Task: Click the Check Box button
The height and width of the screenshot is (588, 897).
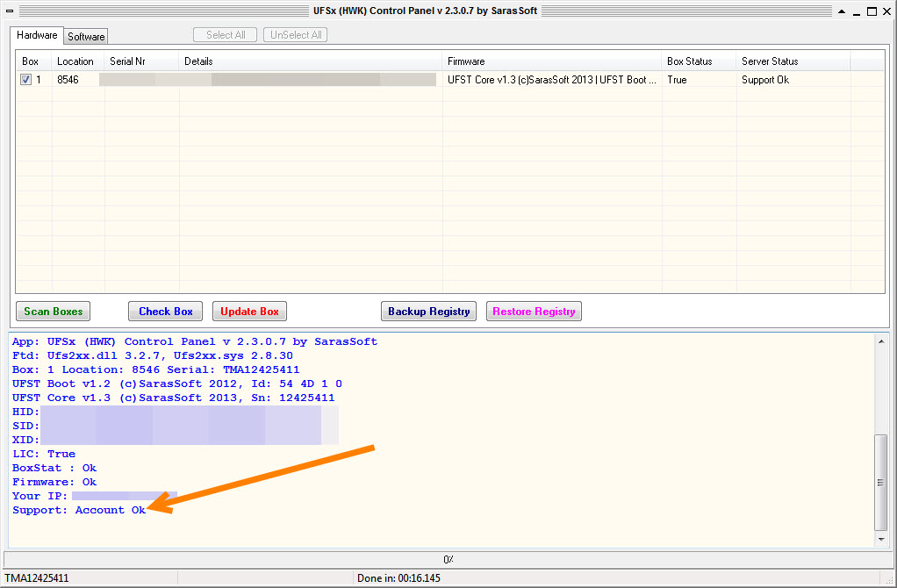Action: pos(165,312)
